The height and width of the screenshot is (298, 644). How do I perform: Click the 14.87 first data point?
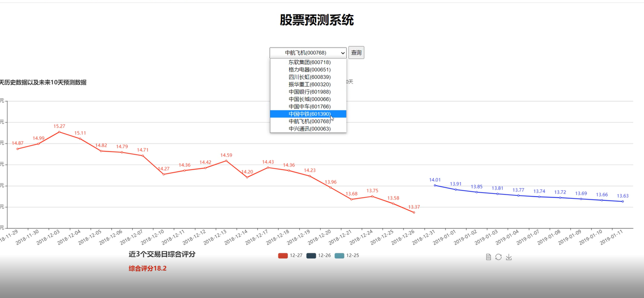coord(18,149)
